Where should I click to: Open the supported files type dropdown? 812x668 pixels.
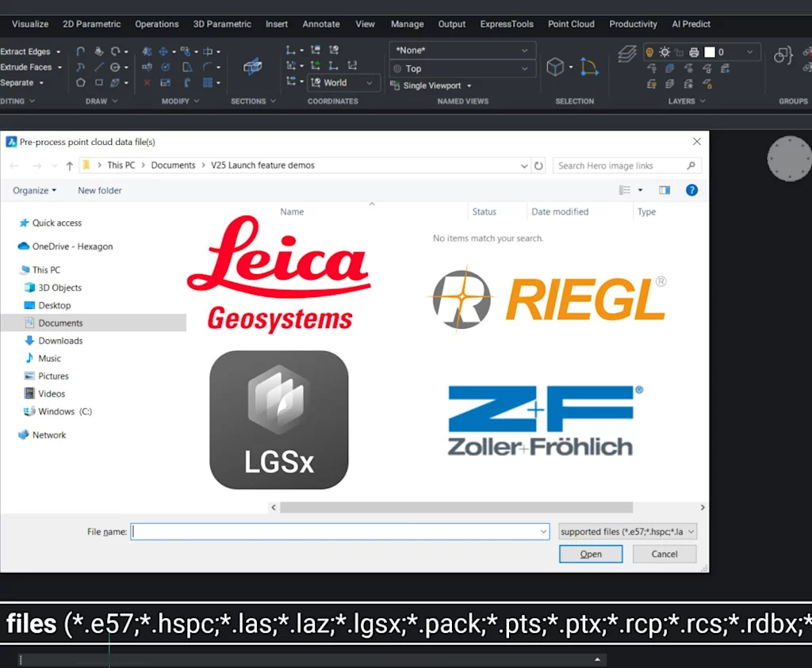628,532
